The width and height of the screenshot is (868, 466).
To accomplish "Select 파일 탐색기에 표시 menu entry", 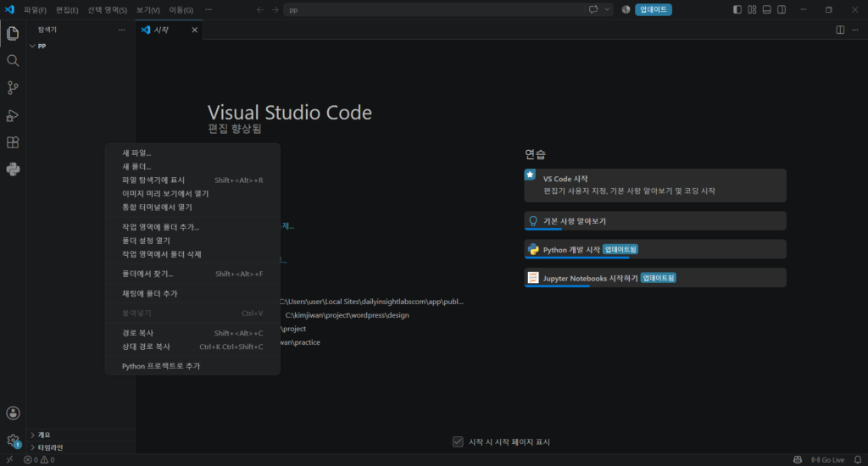I will click(x=192, y=180).
